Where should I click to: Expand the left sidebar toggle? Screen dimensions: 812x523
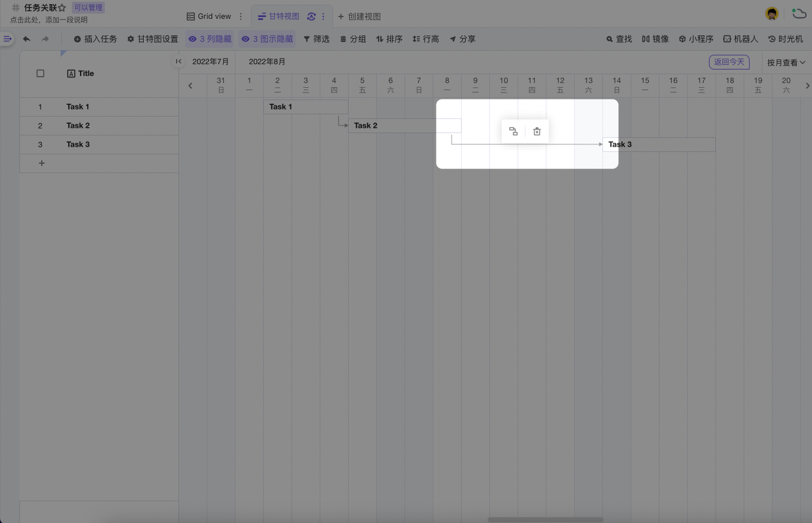tap(7, 39)
